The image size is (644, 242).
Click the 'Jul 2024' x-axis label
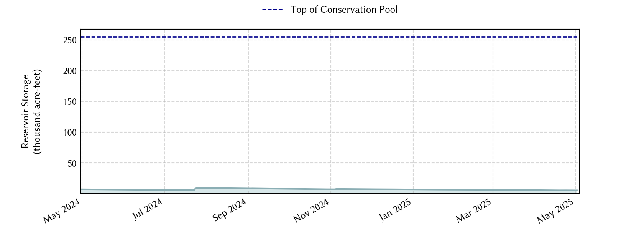click(148, 210)
